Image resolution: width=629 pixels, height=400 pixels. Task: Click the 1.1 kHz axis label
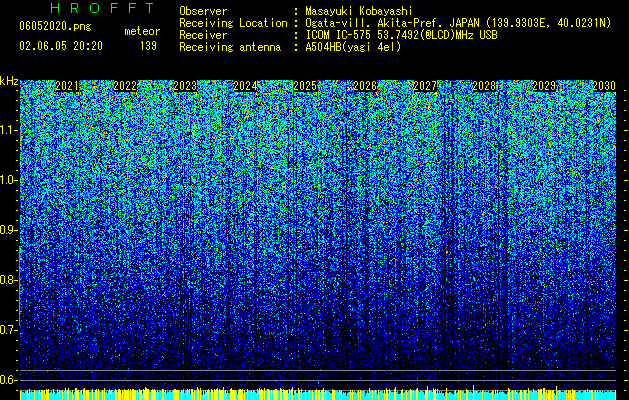[x=9, y=130]
